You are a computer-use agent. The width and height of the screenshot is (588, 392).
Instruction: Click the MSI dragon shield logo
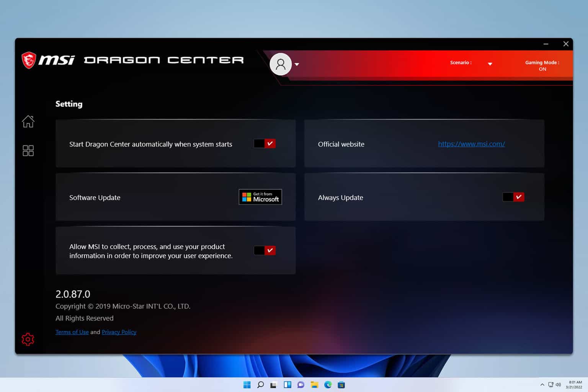29,60
